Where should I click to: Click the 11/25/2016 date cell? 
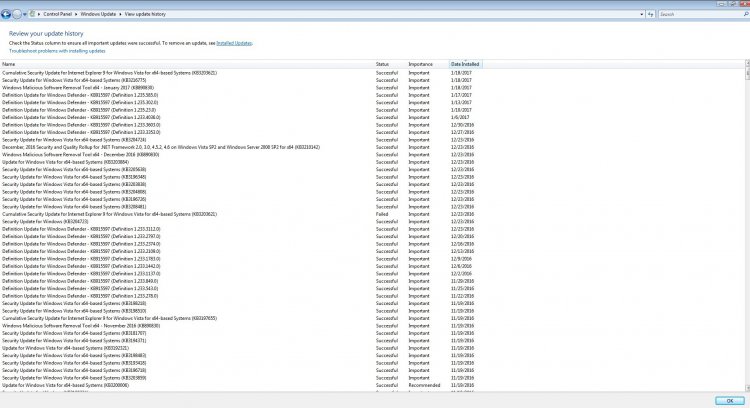pos(462,288)
